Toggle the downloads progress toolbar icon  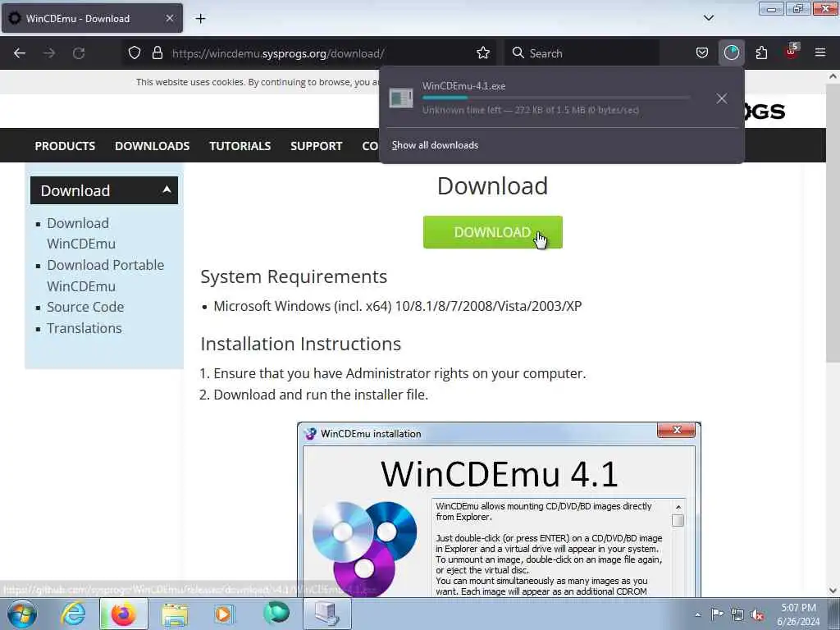[731, 52]
